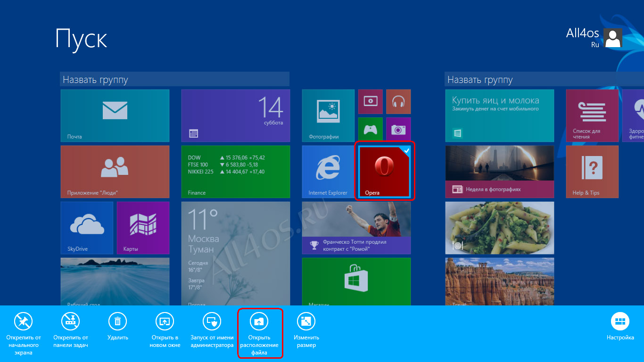Open the Store (Магазин) tile
The width and height of the screenshot is (644, 362).
pyautogui.click(x=356, y=281)
